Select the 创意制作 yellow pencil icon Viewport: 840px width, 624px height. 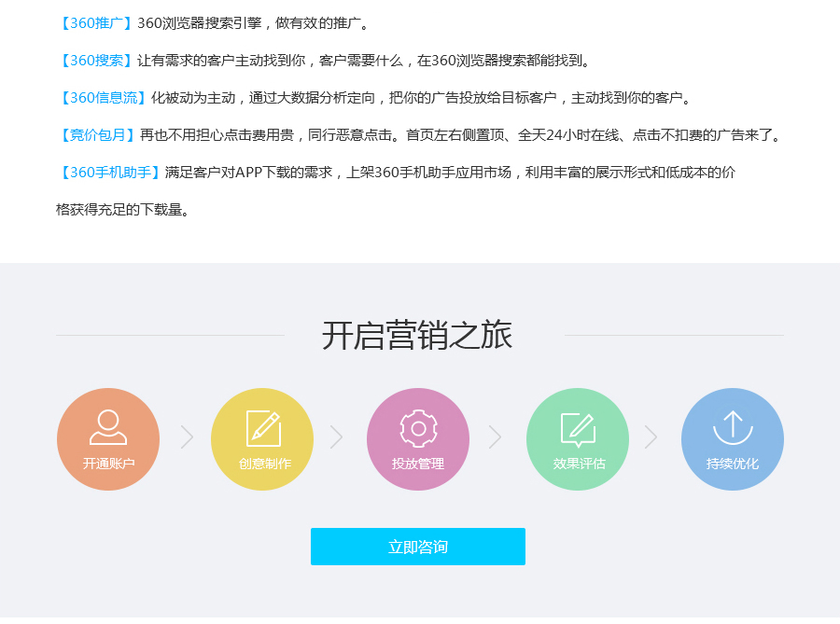(262, 438)
